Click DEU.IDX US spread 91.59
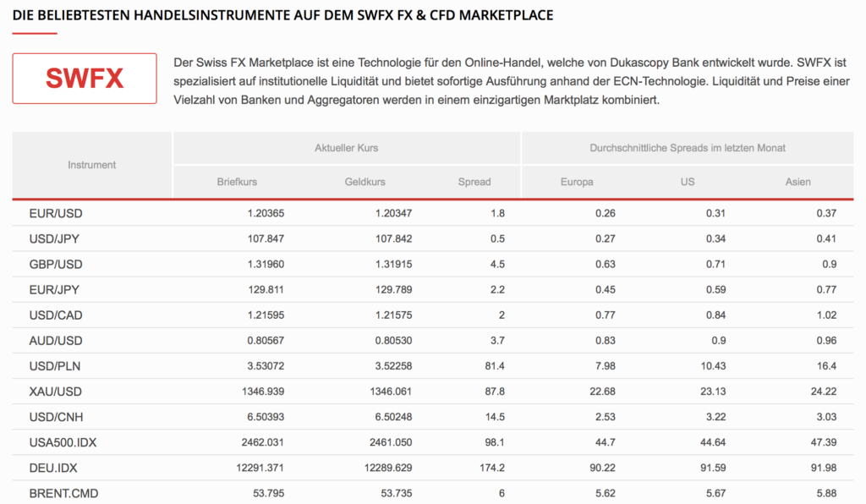 (713, 467)
